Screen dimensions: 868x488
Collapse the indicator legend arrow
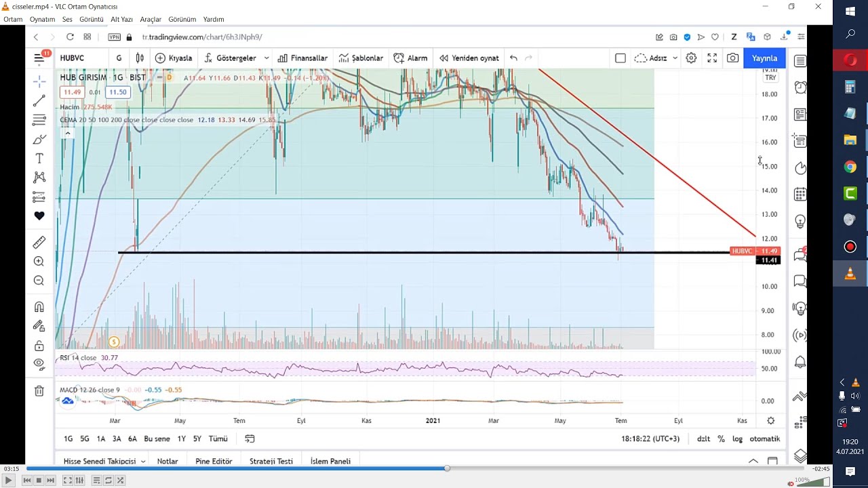[x=67, y=134]
